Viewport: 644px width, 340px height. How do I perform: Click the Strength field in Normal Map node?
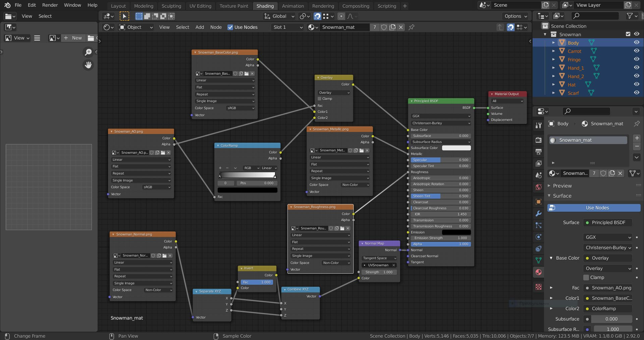[379, 272]
